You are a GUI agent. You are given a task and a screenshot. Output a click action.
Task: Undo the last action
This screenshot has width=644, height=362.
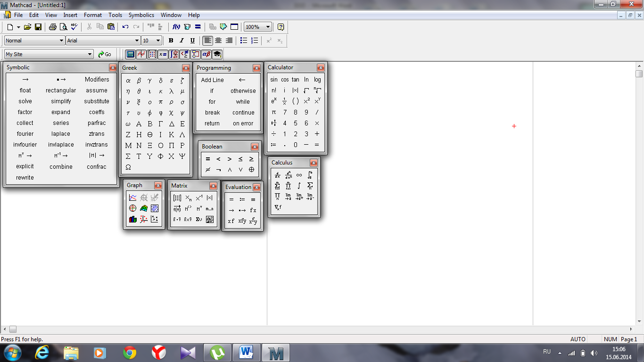(125, 27)
